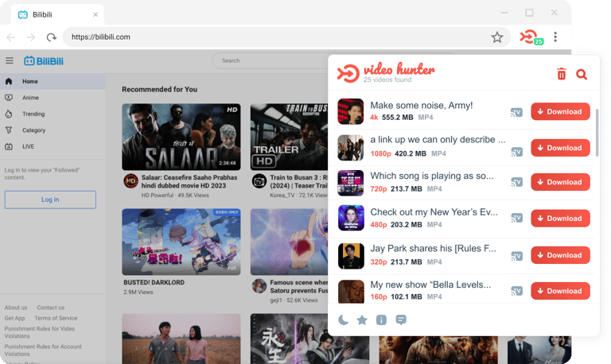Download the 480p 203.2 MB video
Viewport: 611px width, 364px height.
click(x=560, y=219)
